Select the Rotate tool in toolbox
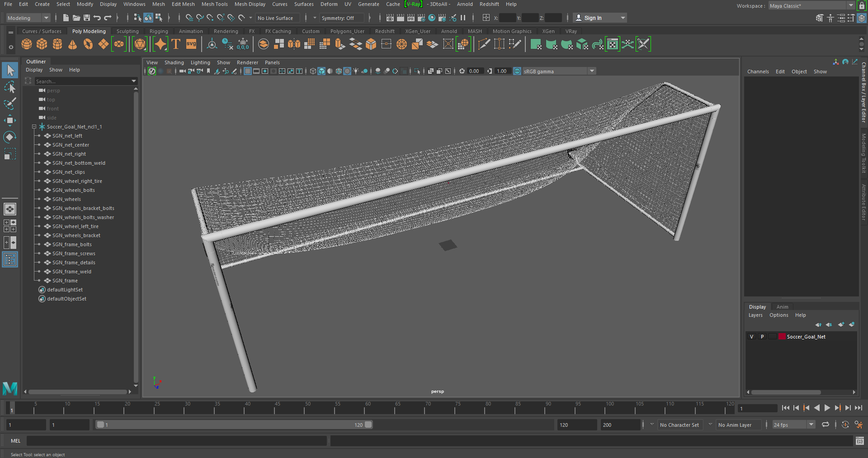 point(9,137)
